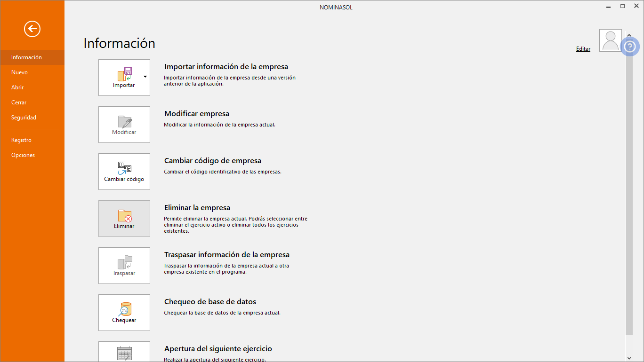Open the Abrir menu entry
The height and width of the screenshot is (362, 644).
point(32,87)
